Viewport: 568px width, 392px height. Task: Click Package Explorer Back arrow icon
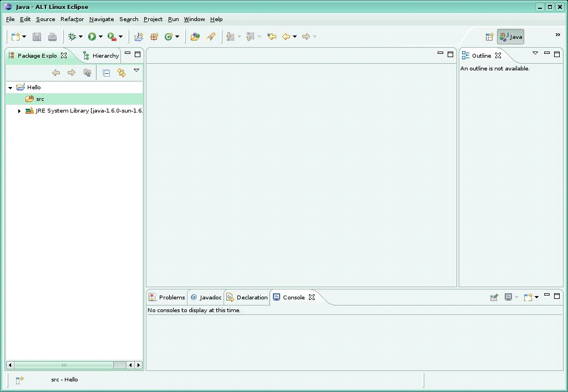coord(56,73)
